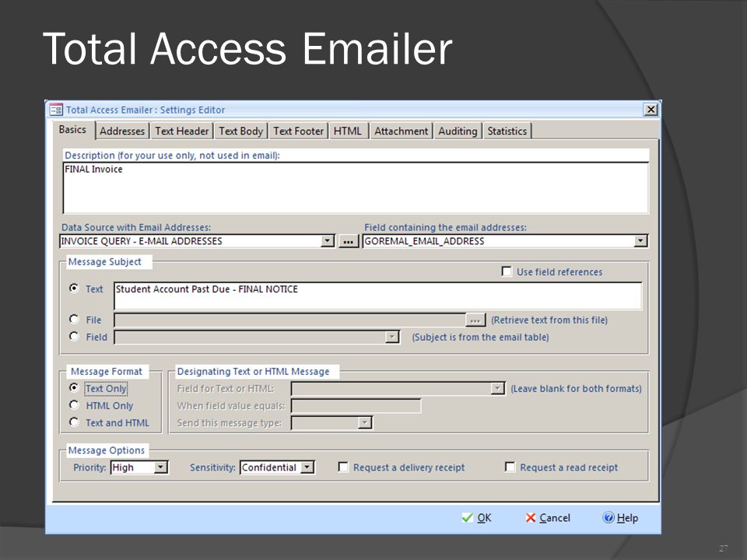The height and width of the screenshot is (560, 747).
Task: Switch to the Text Header tab
Action: pyautogui.click(x=182, y=131)
